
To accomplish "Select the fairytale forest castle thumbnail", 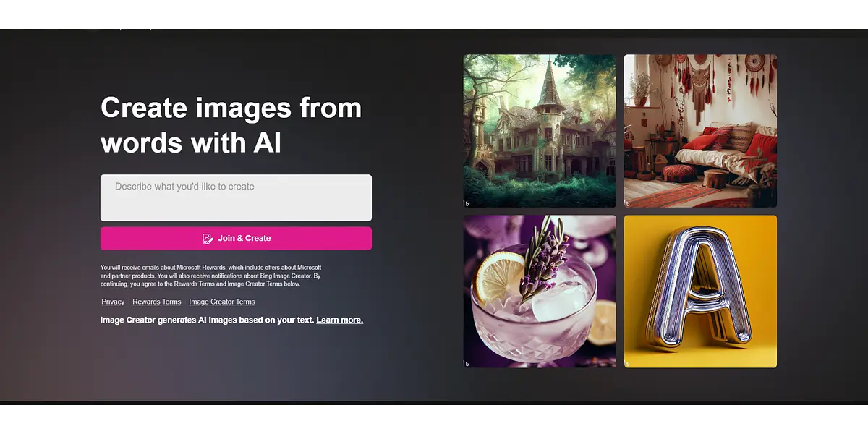I will click(x=540, y=130).
